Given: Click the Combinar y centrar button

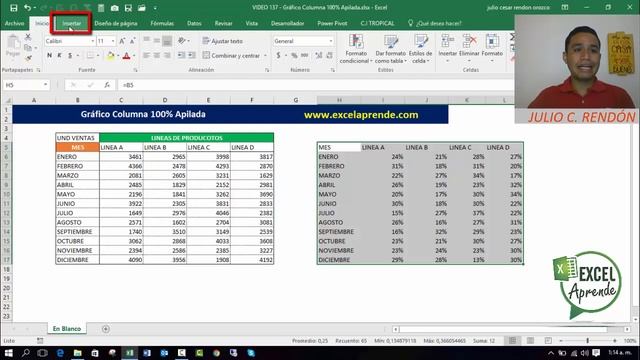Looking at the screenshot, I should click(x=231, y=56).
